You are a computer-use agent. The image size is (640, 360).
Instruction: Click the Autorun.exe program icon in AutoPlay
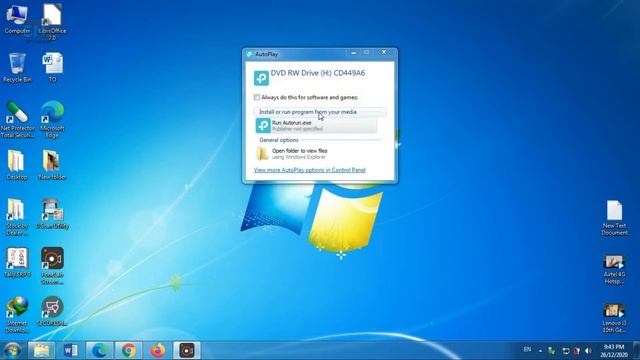tap(263, 126)
